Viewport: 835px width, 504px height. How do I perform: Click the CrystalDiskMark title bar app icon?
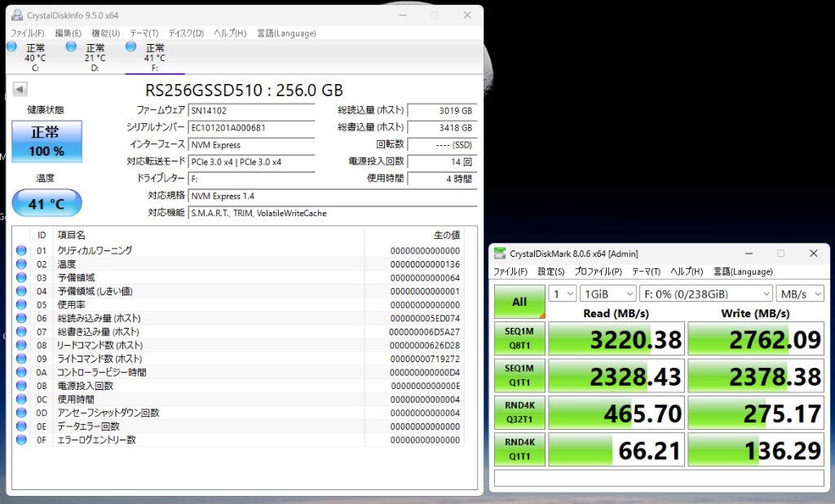[500, 254]
